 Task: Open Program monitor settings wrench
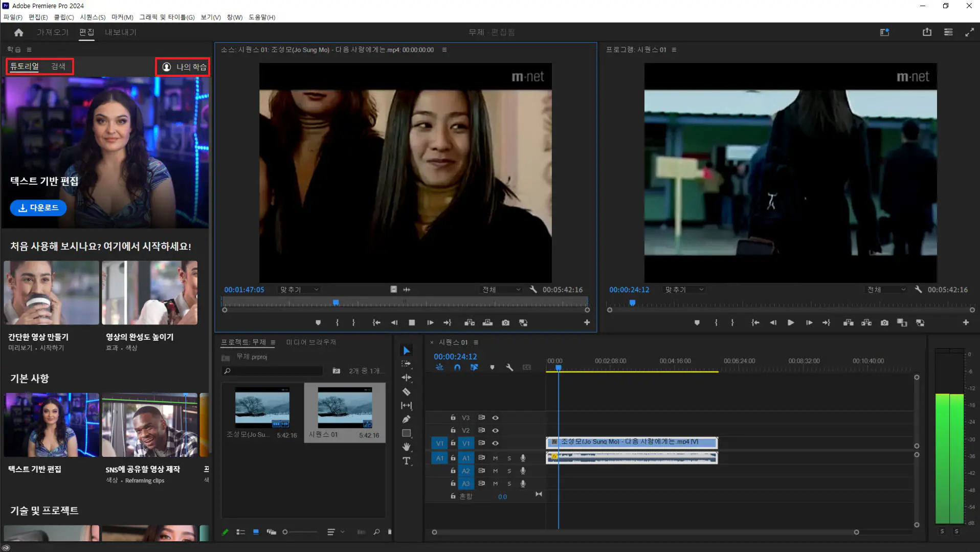click(x=918, y=290)
